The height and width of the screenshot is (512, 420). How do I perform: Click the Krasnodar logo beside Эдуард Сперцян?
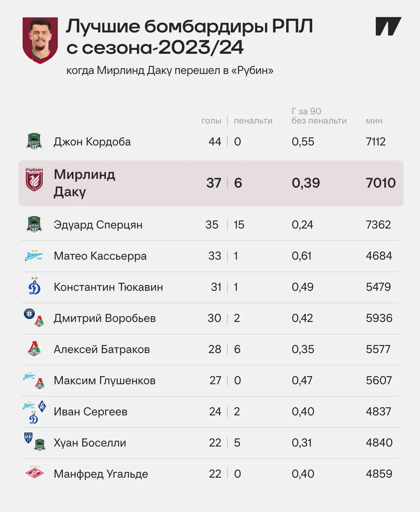point(34,224)
